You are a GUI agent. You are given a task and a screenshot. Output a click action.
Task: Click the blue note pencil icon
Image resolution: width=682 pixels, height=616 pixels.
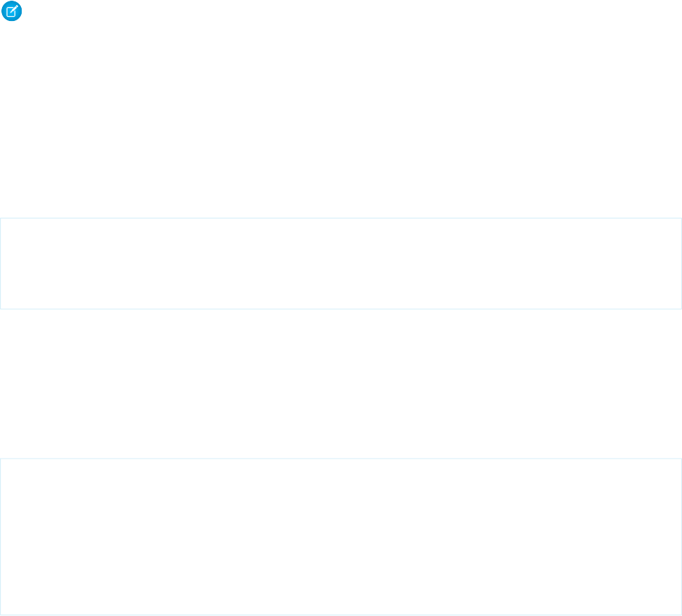coord(13,12)
